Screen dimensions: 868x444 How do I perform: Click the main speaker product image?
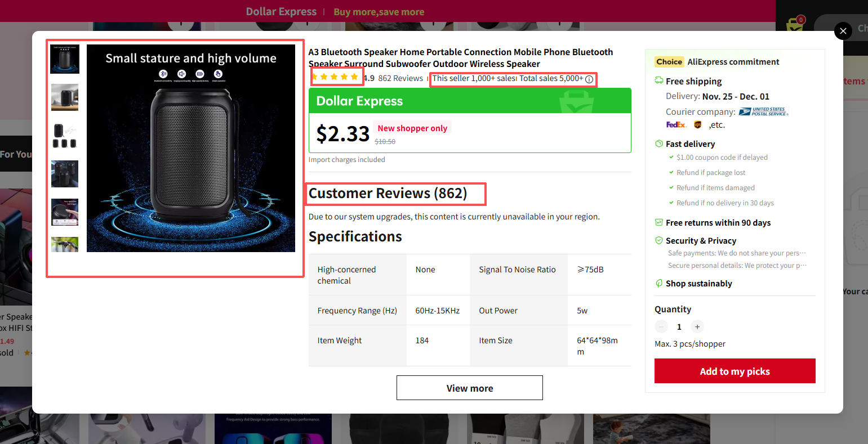[x=190, y=148]
